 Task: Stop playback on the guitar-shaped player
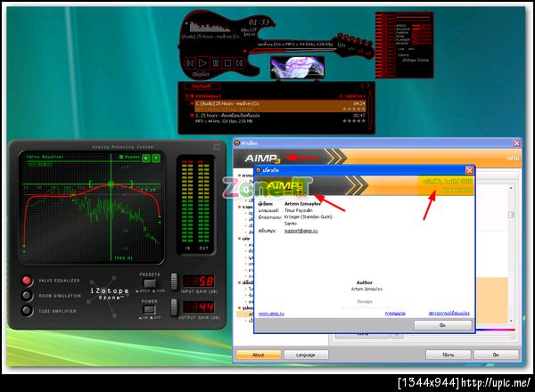[227, 62]
